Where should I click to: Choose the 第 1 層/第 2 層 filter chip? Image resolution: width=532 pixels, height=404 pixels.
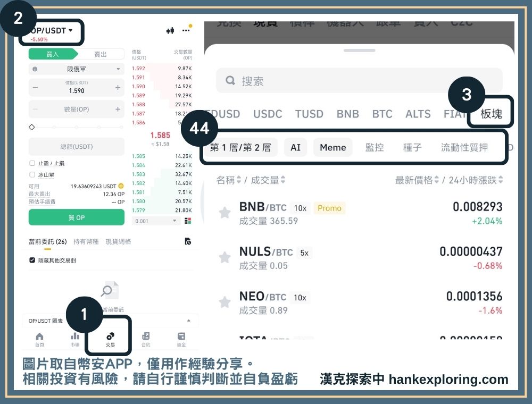tap(240, 147)
